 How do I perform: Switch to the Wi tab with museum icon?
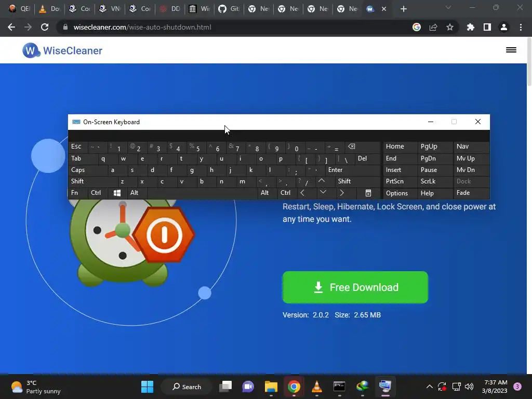click(199, 9)
